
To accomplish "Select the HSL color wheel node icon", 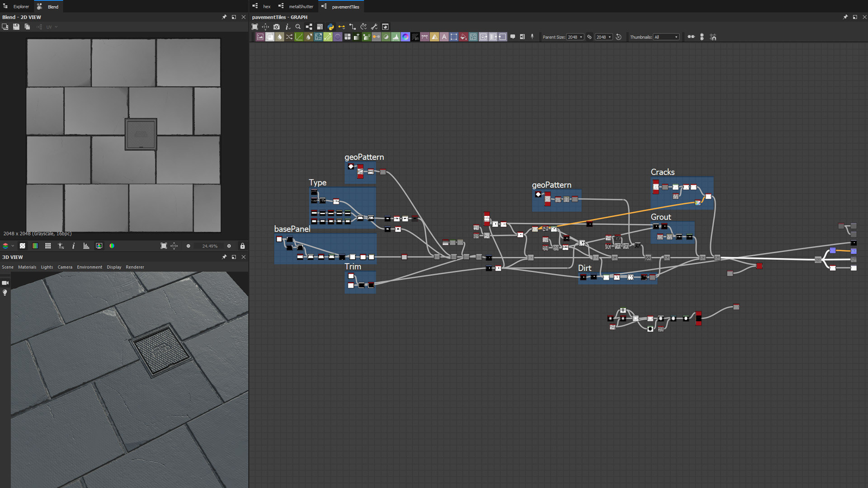I will tap(405, 37).
